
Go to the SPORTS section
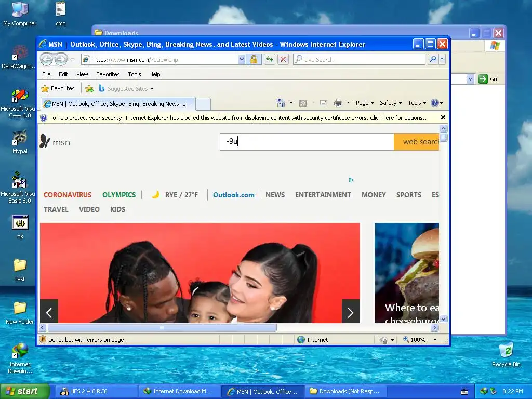(x=409, y=195)
